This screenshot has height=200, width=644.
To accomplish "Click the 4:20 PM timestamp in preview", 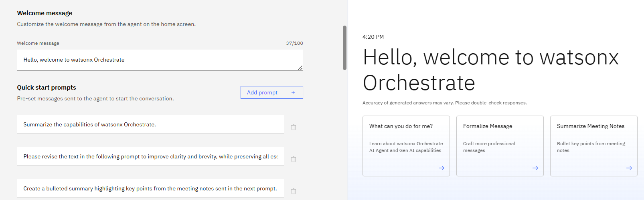I will pos(373,37).
